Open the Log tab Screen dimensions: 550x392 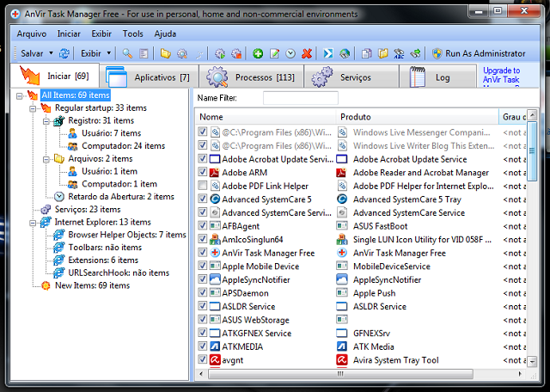click(x=438, y=77)
